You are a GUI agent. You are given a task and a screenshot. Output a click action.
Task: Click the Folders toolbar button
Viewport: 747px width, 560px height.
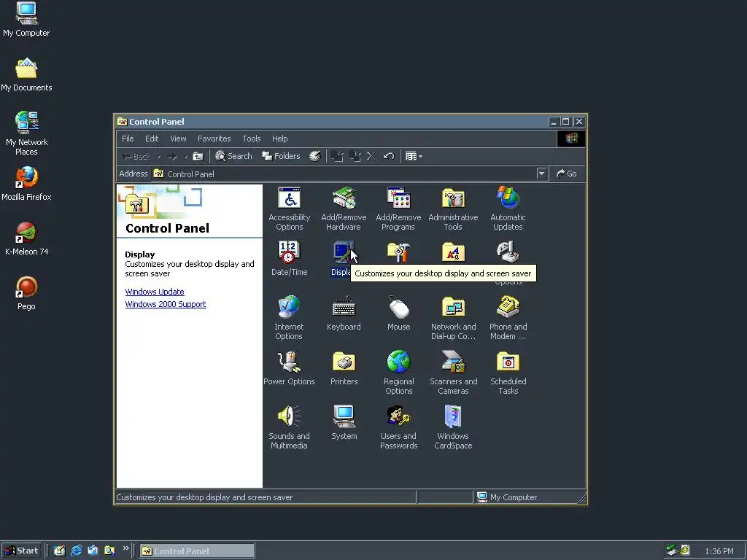[x=281, y=156]
